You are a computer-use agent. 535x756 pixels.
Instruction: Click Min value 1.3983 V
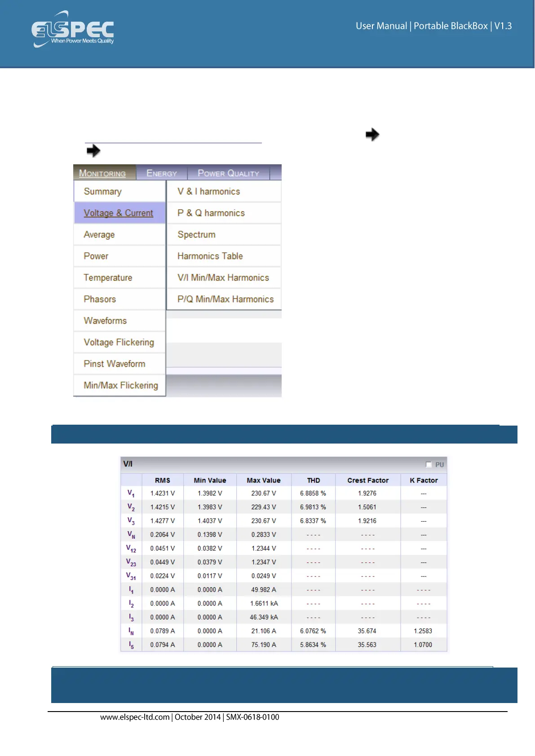210,507
